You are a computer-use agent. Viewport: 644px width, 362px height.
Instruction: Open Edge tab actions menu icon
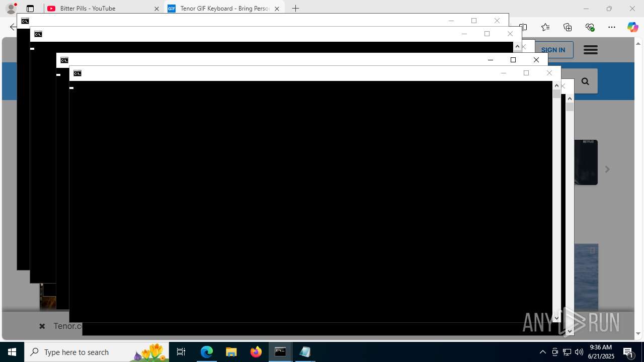(x=30, y=9)
